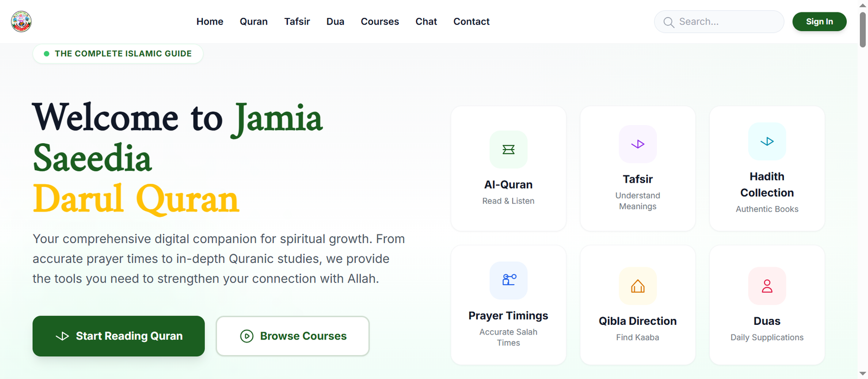Viewport: 868px width, 379px height.
Task: Click the Hadith Collection card icon
Action: pos(767,142)
